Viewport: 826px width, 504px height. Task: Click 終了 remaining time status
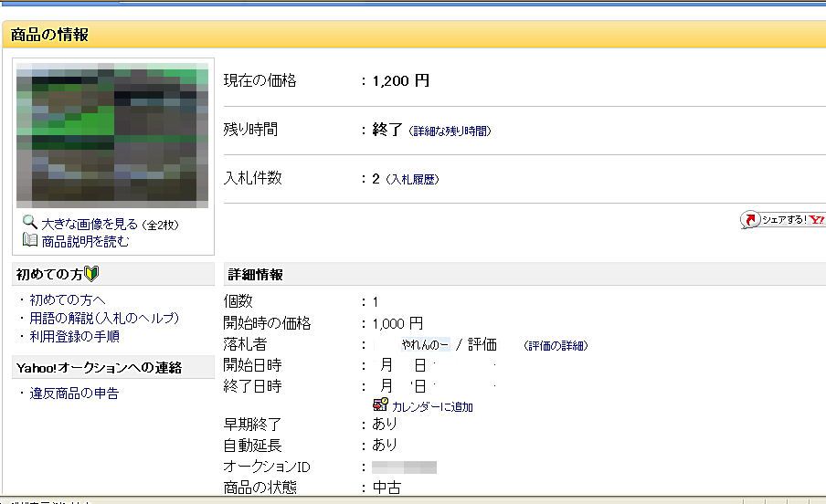tap(387, 129)
